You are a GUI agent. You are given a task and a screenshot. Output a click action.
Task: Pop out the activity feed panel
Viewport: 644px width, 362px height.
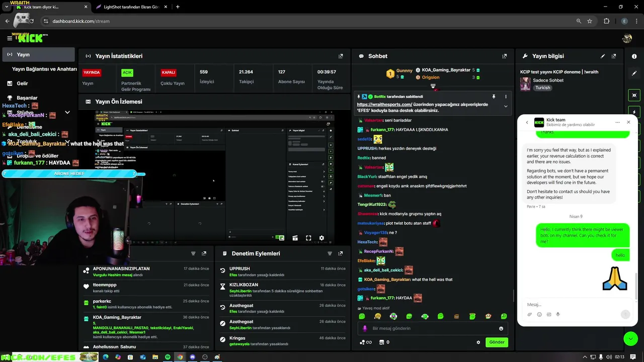click(204, 253)
